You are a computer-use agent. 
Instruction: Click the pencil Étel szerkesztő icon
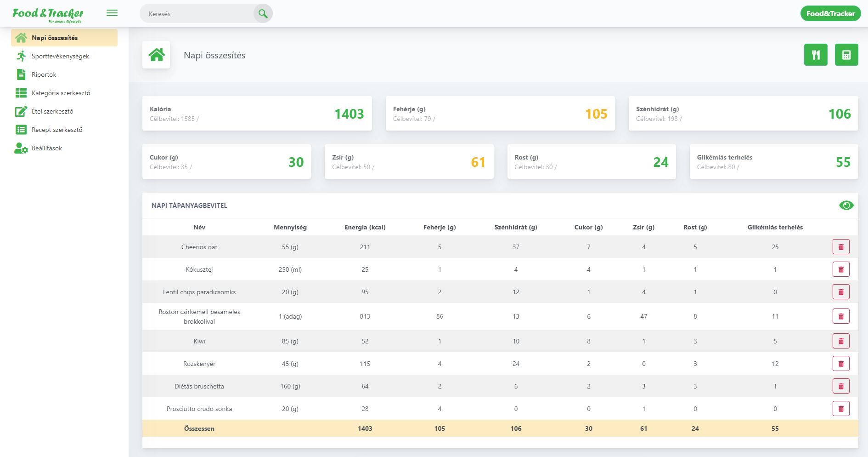21,111
